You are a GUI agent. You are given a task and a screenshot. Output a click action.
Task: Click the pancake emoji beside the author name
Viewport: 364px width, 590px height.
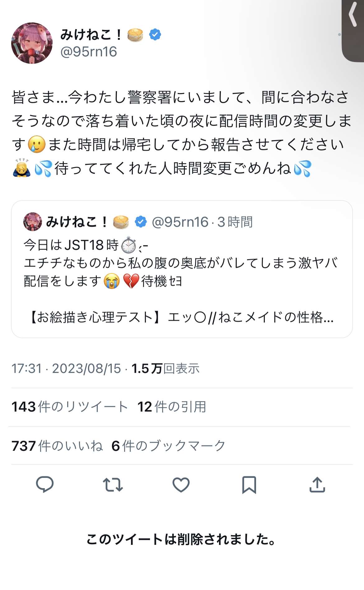(135, 35)
